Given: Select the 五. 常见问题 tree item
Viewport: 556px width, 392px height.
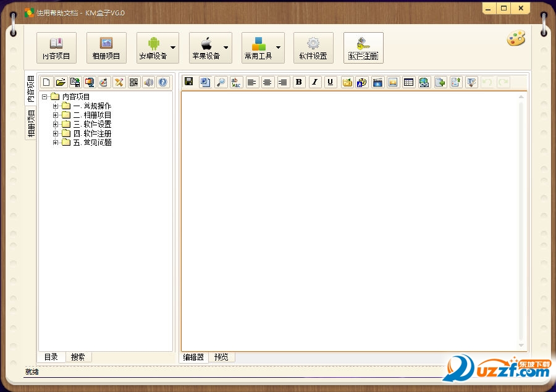Looking at the screenshot, I should (x=92, y=143).
